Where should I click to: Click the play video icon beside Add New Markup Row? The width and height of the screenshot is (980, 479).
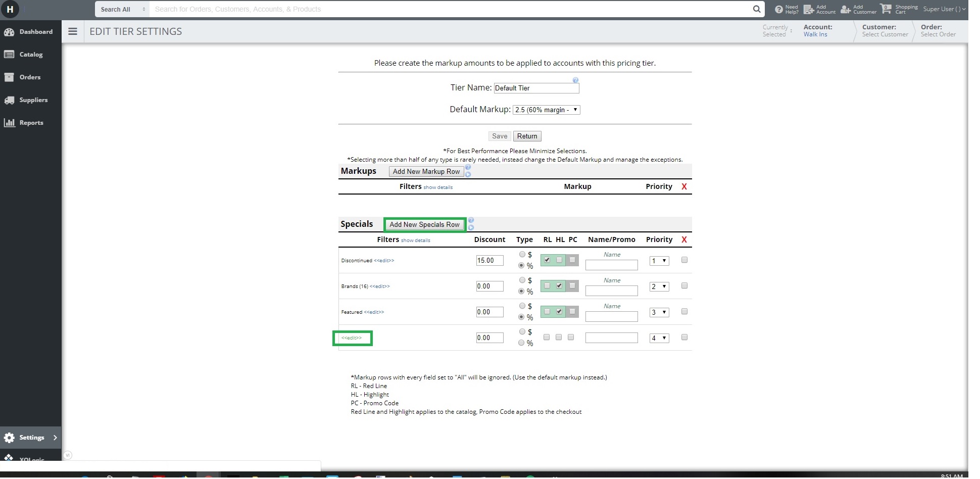pos(468,174)
